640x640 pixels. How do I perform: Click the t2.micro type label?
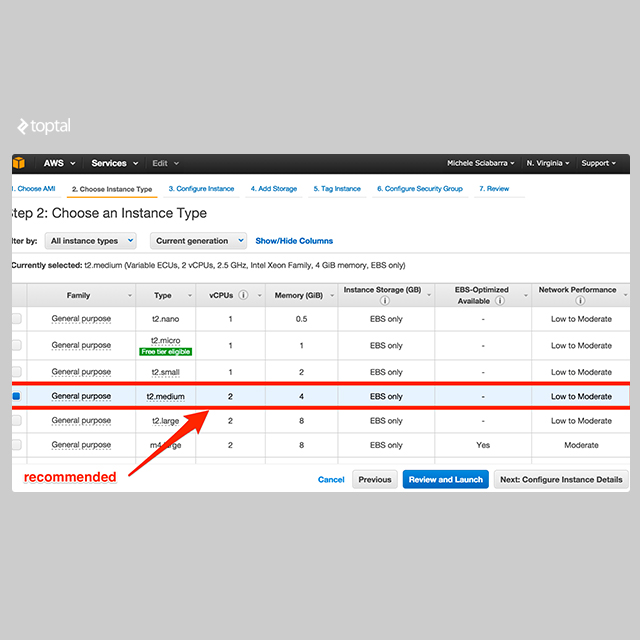pos(165,340)
